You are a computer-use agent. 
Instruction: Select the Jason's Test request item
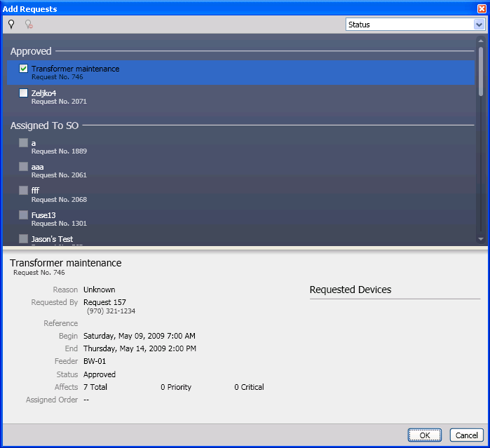tap(52, 239)
